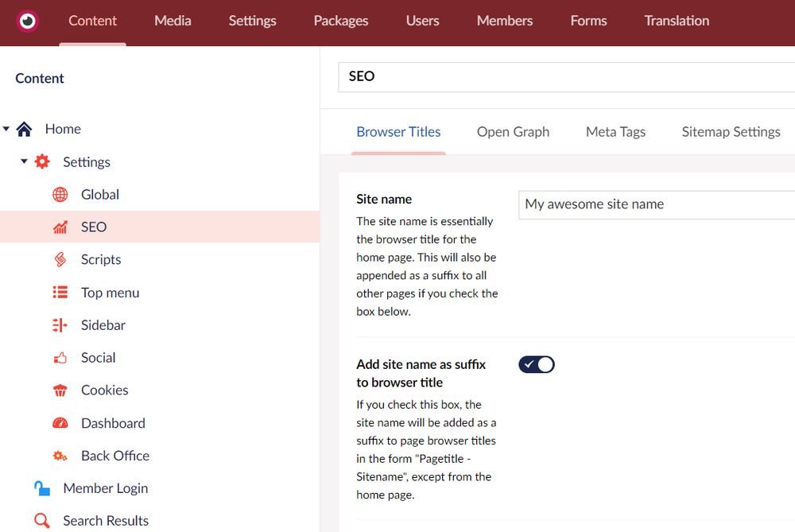Click the Sidebar layout icon
The height and width of the screenshot is (532, 795).
point(60,325)
